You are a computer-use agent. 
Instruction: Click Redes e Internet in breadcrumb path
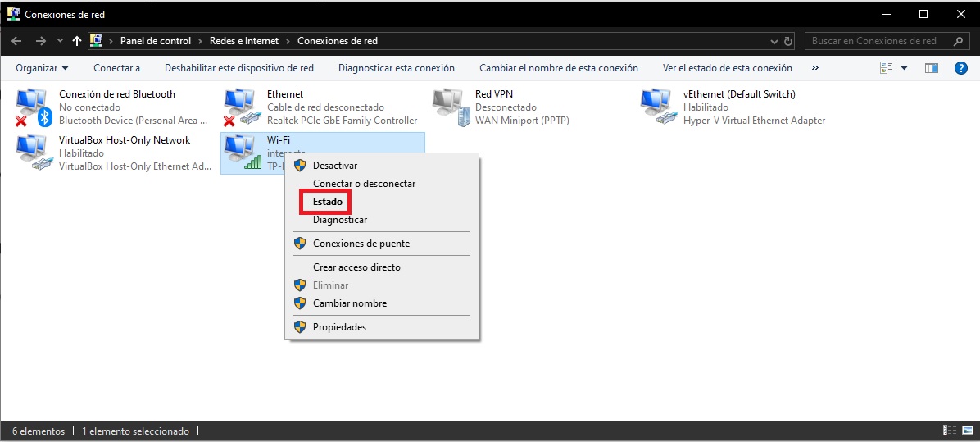point(244,41)
